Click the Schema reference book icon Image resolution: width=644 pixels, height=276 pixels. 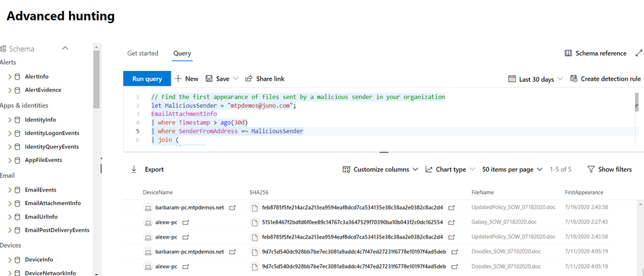[568, 54]
